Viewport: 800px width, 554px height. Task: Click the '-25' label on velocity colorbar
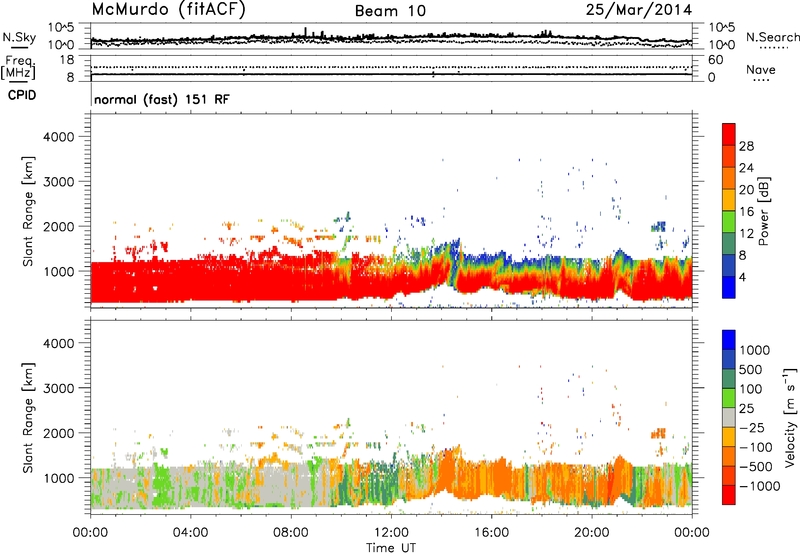coord(752,428)
